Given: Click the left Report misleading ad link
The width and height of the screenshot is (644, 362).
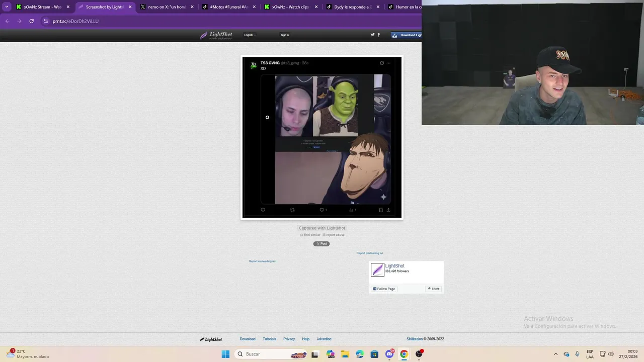Looking at the screenshot, I should 262,261.
